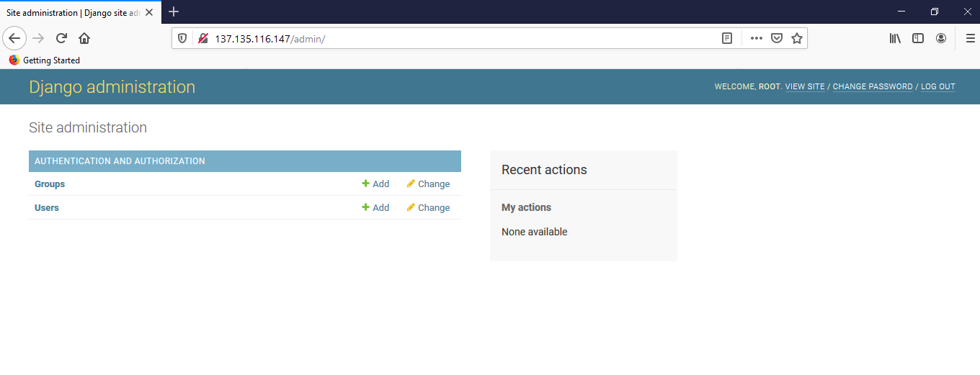The width and height of the screenshot is (980, 375).
Task: Click the My actions subheading
Action: click(526, 207)
